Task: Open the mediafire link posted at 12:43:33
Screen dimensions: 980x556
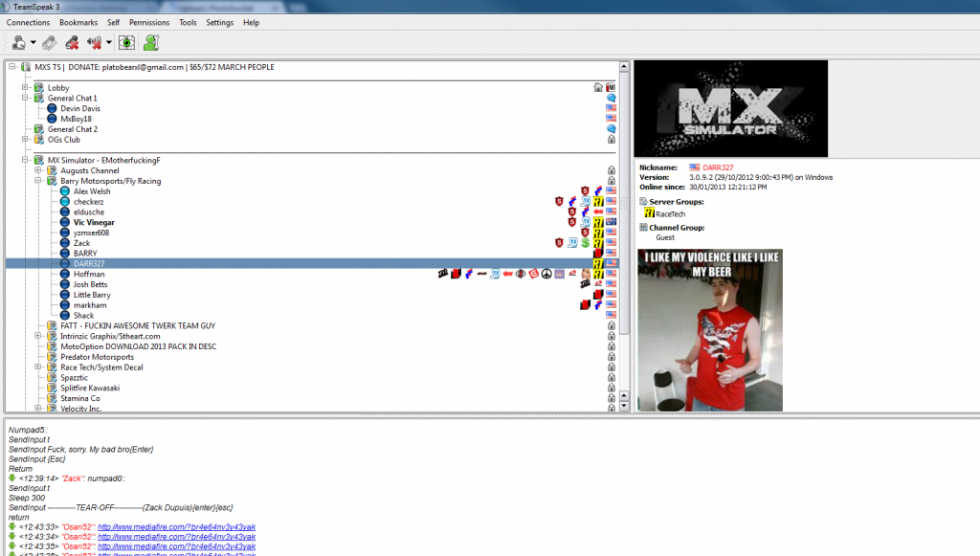Action: click(x=177, y=527)
